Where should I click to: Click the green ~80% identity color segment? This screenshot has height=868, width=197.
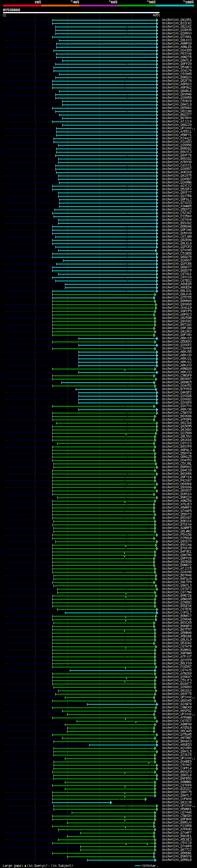click(x=137, y=6)
